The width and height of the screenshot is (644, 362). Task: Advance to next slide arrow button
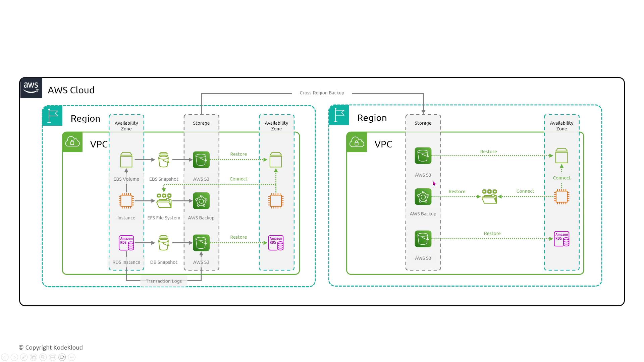[14, 357]
